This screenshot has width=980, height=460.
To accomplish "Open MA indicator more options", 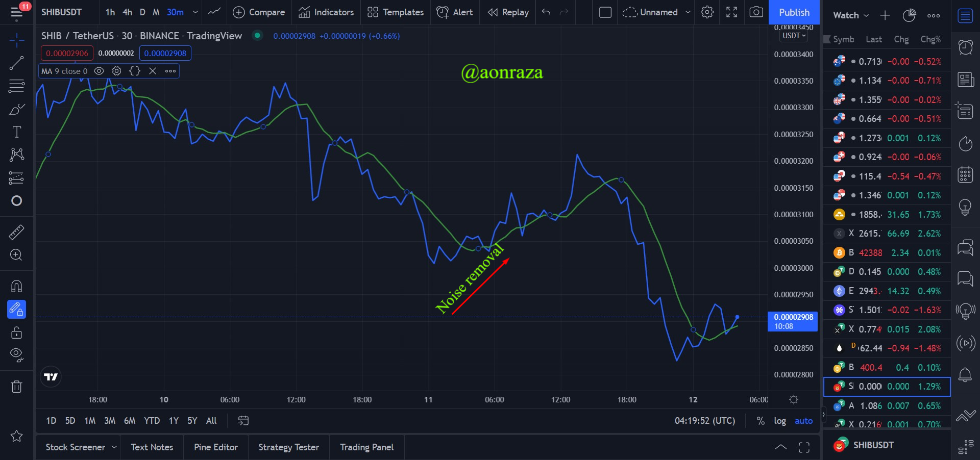I will pyautogui.click(x=170, y=71).
